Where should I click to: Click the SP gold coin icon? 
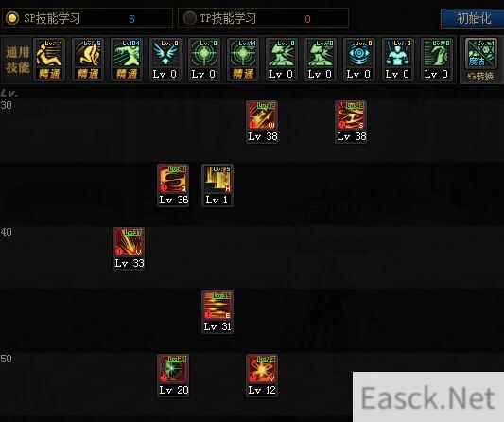(x=12, y=18)
